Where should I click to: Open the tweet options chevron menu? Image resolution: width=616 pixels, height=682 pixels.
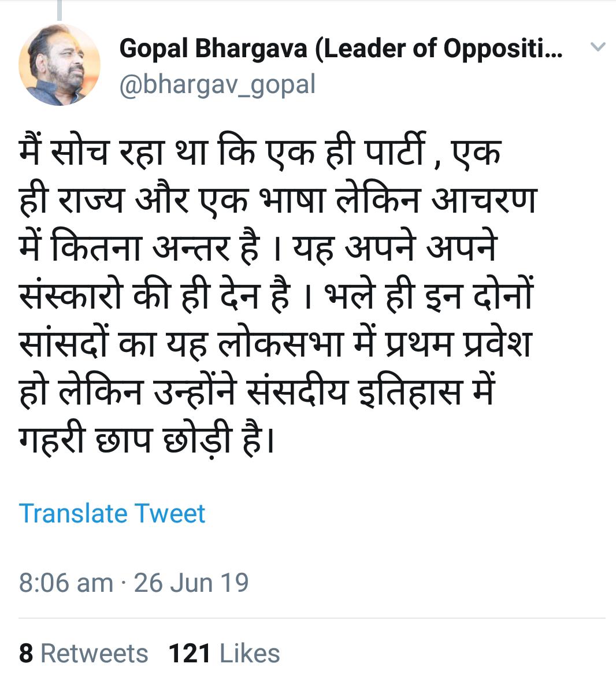point(598,47)
